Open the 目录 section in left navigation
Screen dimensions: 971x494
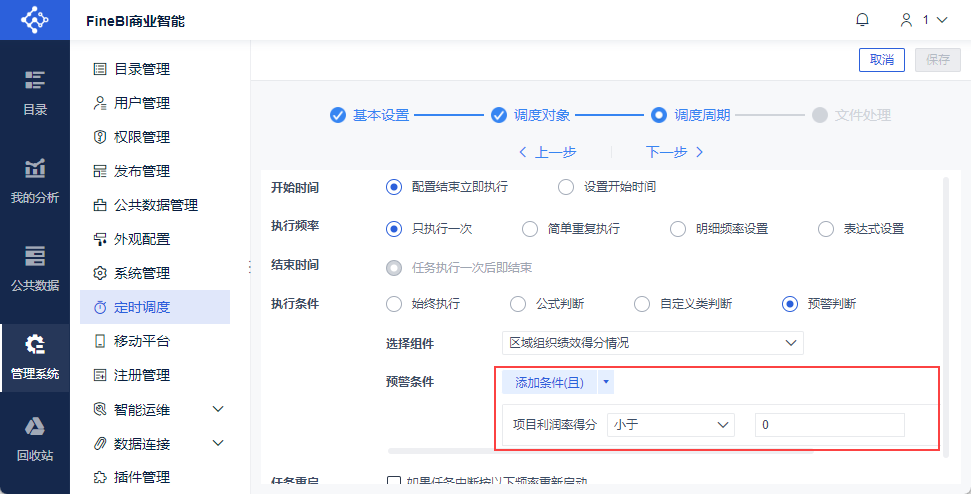click(x=35, y=93)
